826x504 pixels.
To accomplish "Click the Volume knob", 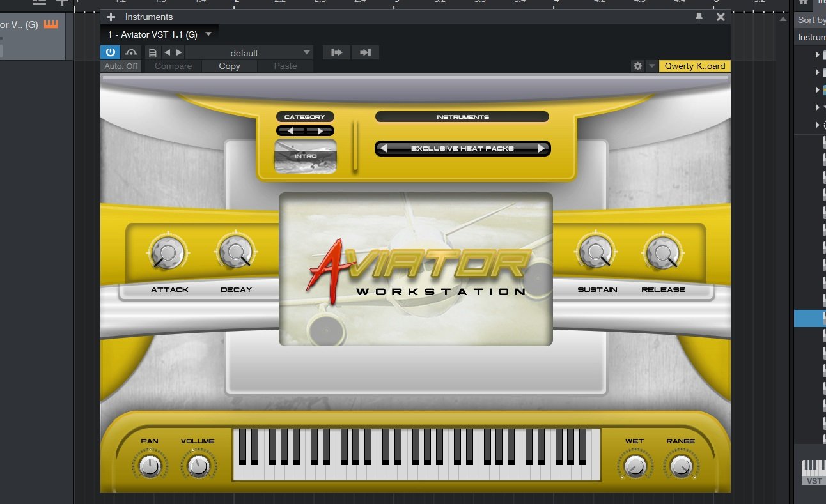I will tap(198, 466).
